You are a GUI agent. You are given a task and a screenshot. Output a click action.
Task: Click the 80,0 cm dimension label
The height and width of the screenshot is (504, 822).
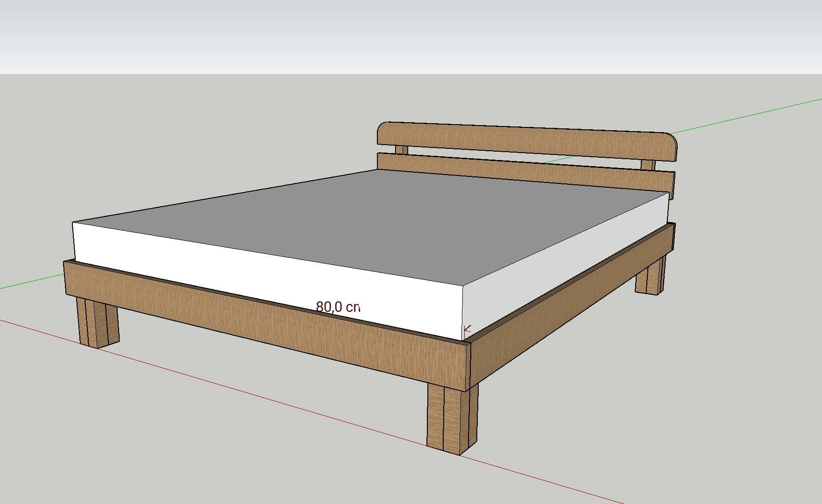coord(338,307)
